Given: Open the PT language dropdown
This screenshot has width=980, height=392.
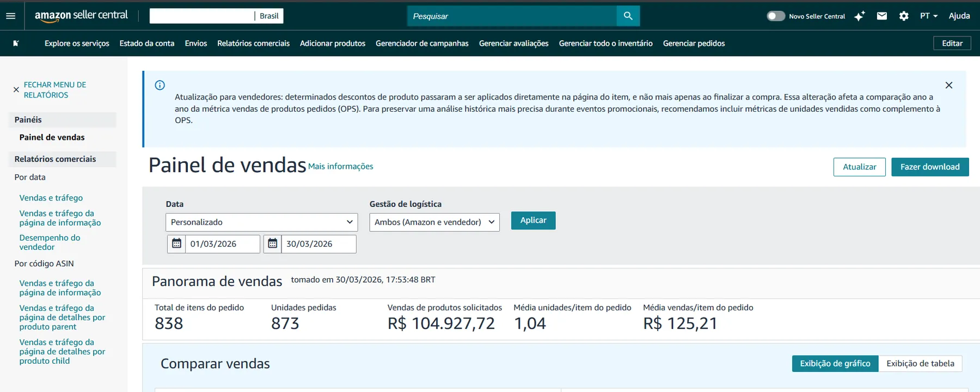Looking at the screenshot, I should click(x=929, y=16).
